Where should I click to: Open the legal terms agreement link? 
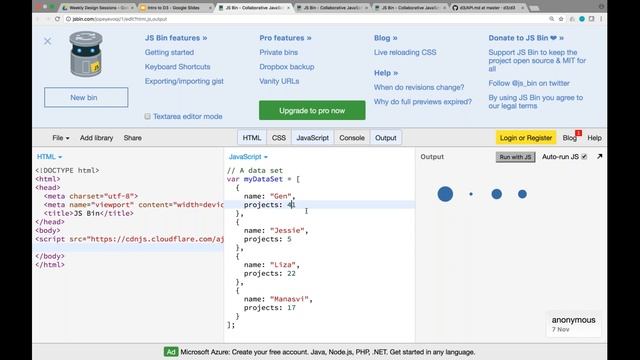pos(536,102)
